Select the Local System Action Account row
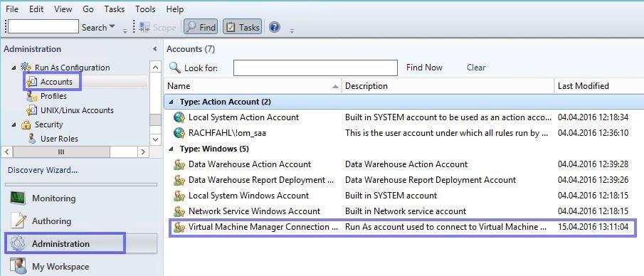Viewport: 644px width, 276px height. tap(403, 117)
